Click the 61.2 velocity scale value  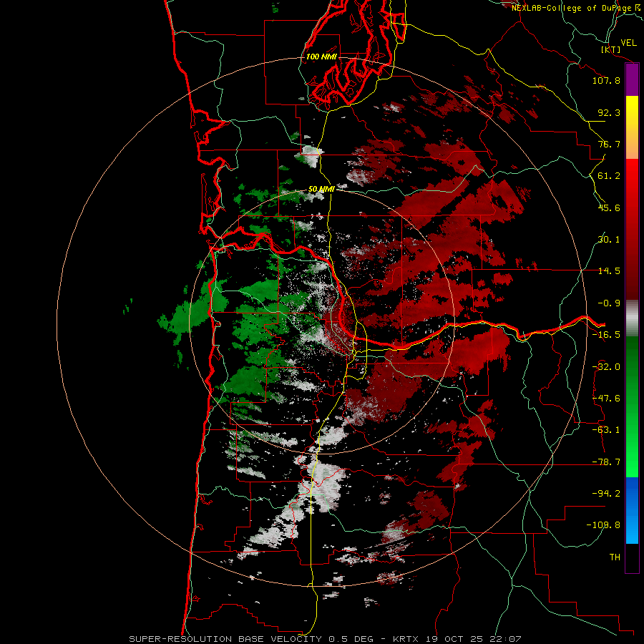point(609,176)
